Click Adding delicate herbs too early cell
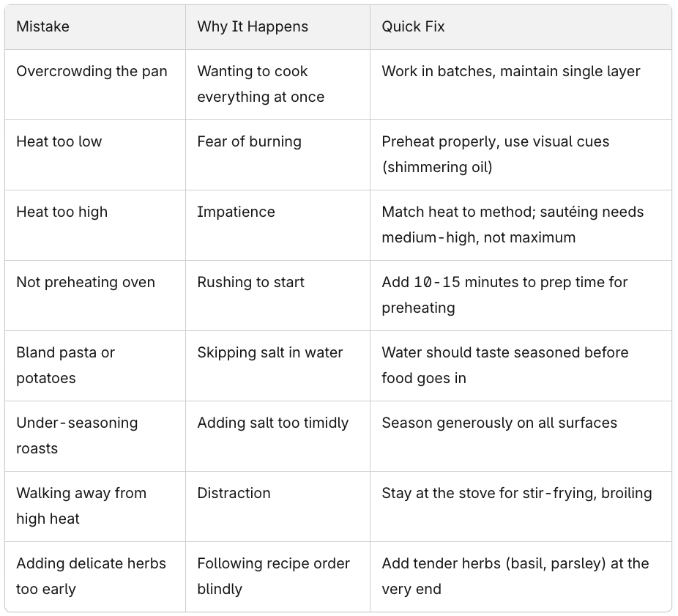The height and width of the screenshot is (616, 678). tap(95, 576)
